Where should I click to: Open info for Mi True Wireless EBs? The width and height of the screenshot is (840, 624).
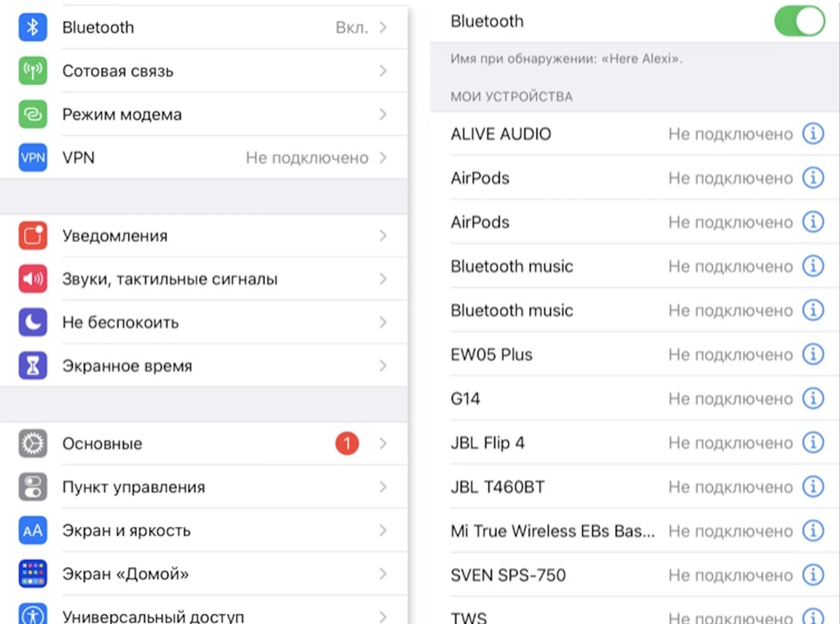(x=813, y=531)
